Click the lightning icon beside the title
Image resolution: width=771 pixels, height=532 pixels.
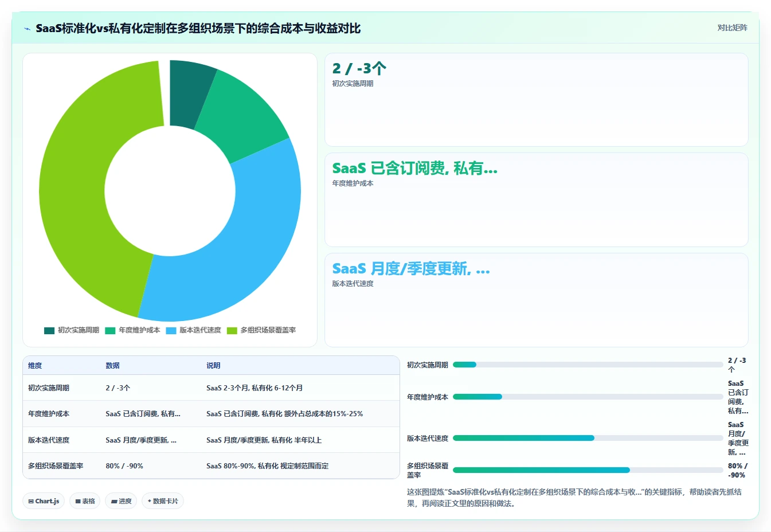pyautogui.click(x=27, y=29)
